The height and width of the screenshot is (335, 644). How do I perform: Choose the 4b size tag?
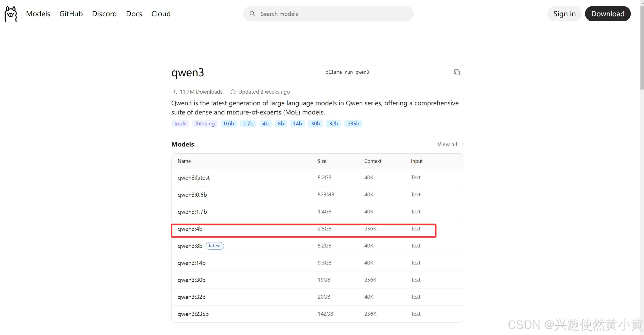point(265,124)
